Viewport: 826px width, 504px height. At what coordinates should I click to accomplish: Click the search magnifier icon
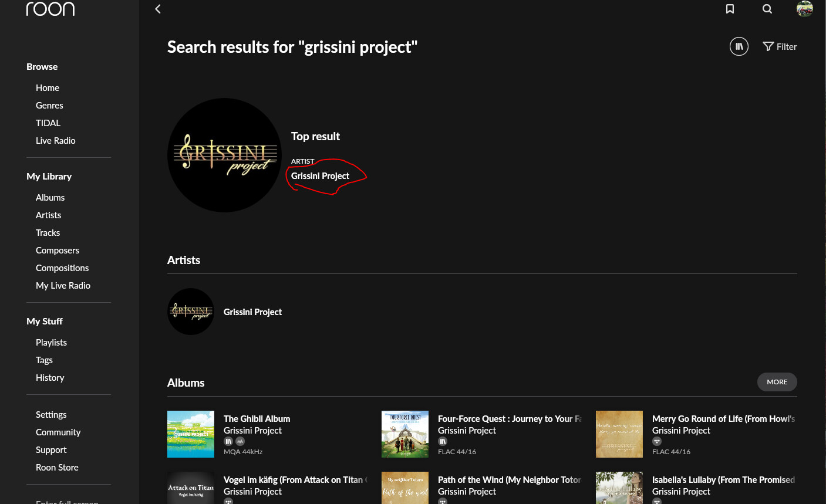(x=767, y=9)
